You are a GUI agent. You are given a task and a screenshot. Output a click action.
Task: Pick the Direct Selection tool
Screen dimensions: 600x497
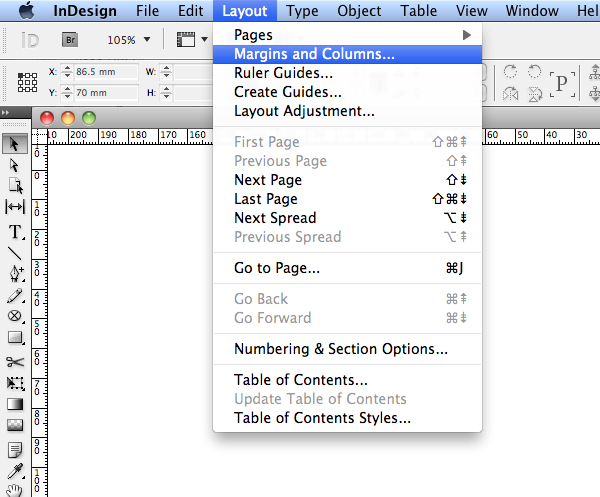click(x=15, y=164)
